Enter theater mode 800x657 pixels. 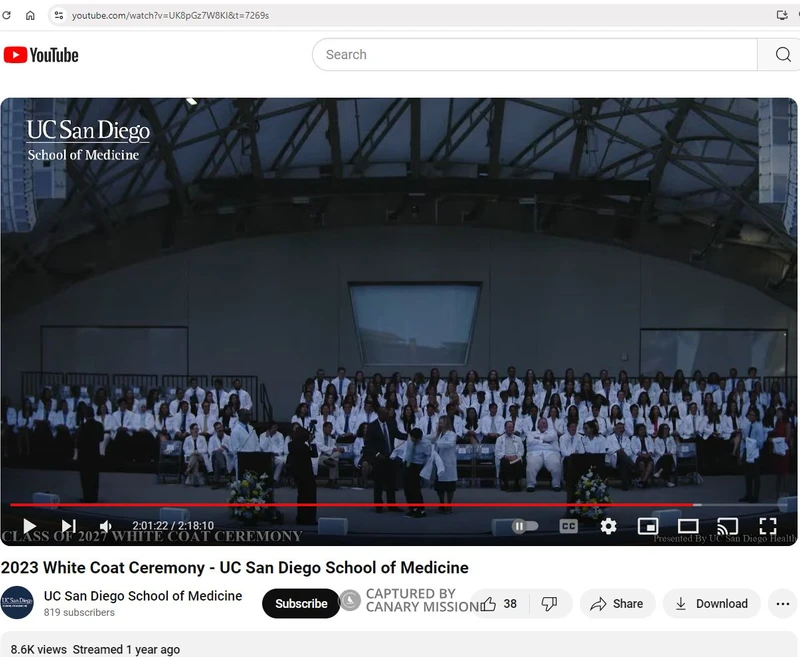coord(688,526)
